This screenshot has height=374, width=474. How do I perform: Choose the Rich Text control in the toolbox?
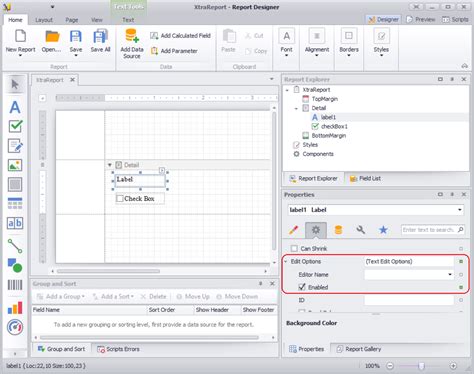pyautogui.click(x=15, y=146)
